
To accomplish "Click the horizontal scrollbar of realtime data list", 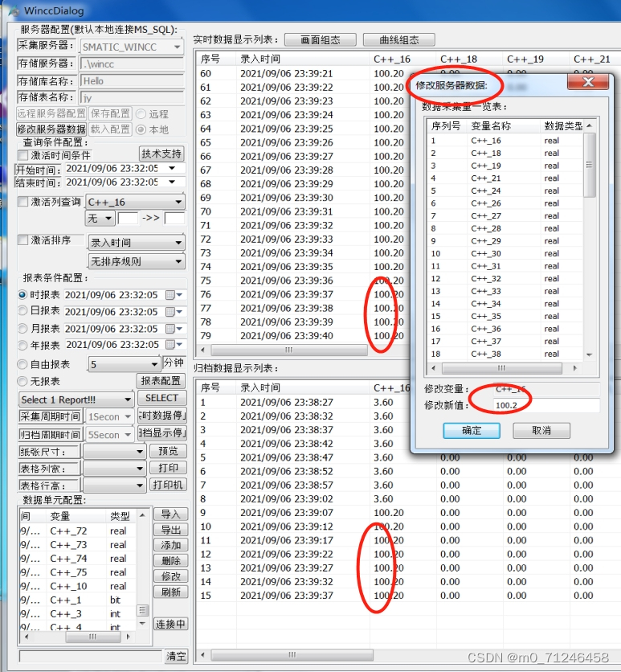I will (x=289, y=350).
